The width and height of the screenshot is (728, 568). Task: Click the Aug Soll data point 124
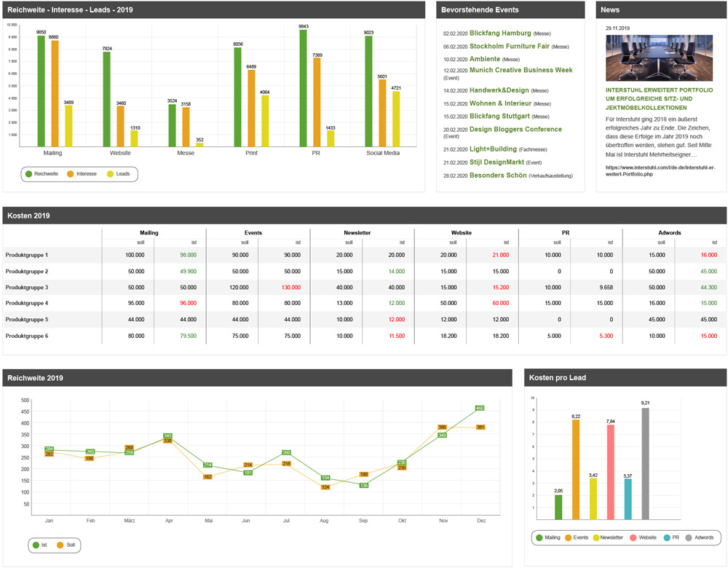pyautogui.click(x=325, y=487)
